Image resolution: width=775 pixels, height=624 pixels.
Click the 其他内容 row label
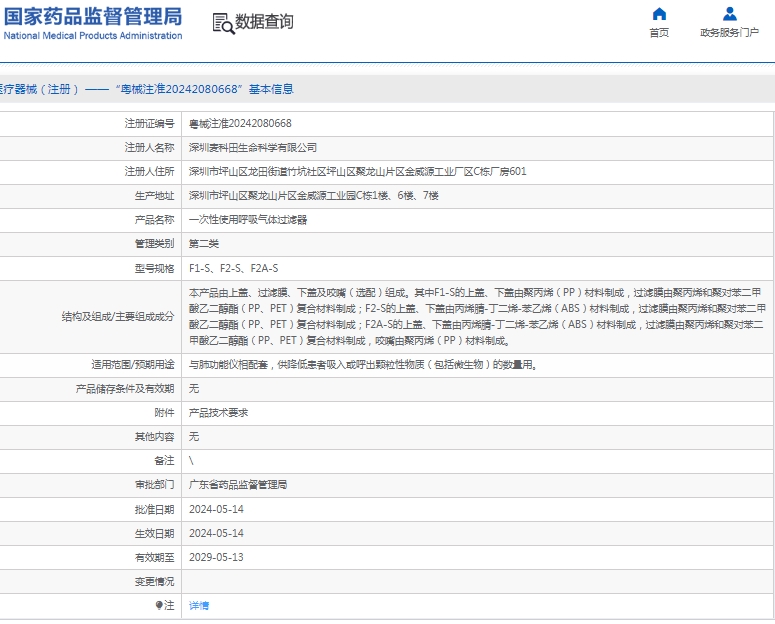pos(154,437)
